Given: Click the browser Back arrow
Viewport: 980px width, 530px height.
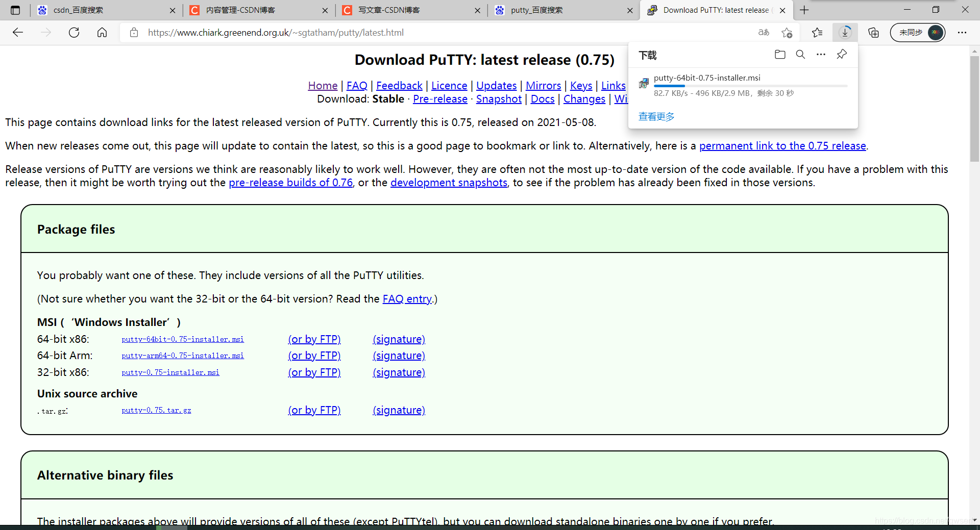Looking at the screenshot, I should click(18, 33).
